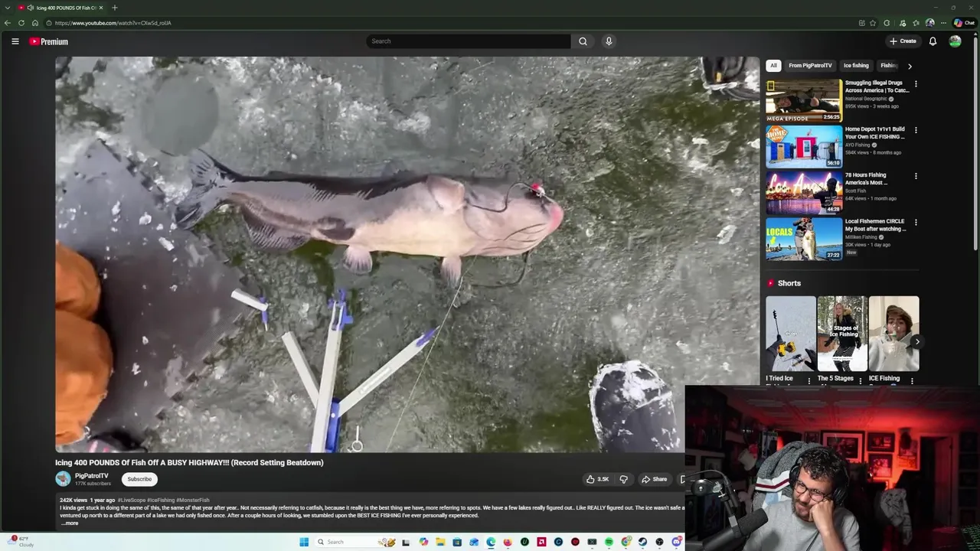Image resolution: width=980 pixels, height=551 pixels.
Task: Select the Ice fishing filter chip
Action: pos(856,66)
